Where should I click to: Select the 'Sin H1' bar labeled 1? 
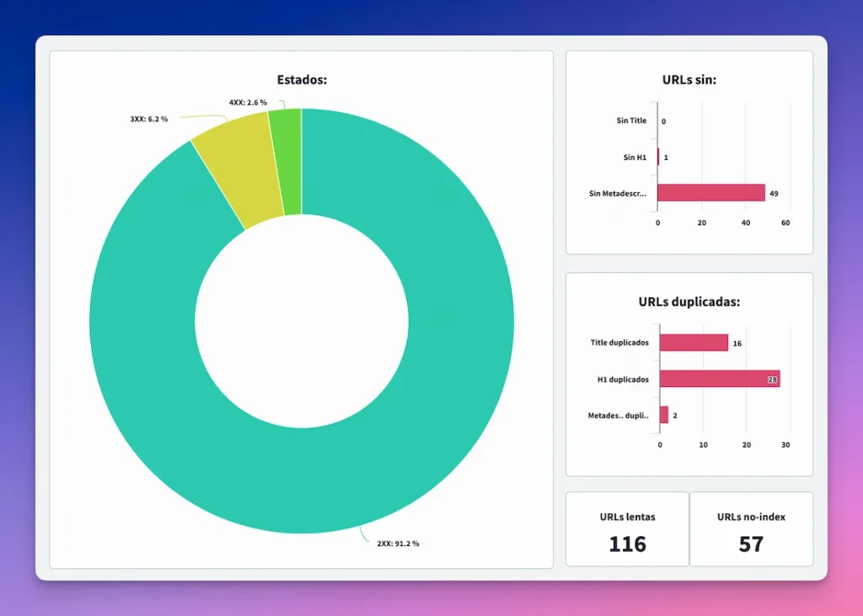click(x=659, y=157)
